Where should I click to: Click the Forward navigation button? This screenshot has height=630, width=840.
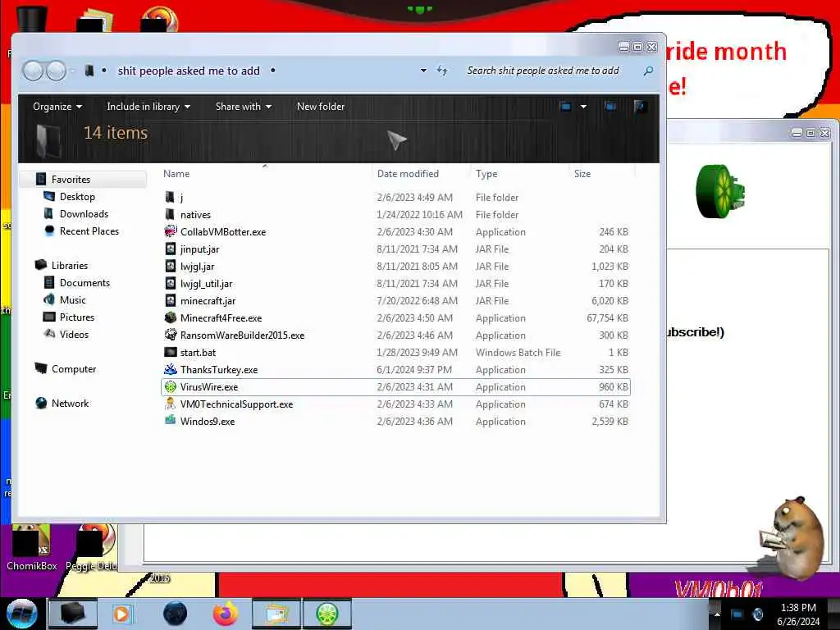pos(57,71)
